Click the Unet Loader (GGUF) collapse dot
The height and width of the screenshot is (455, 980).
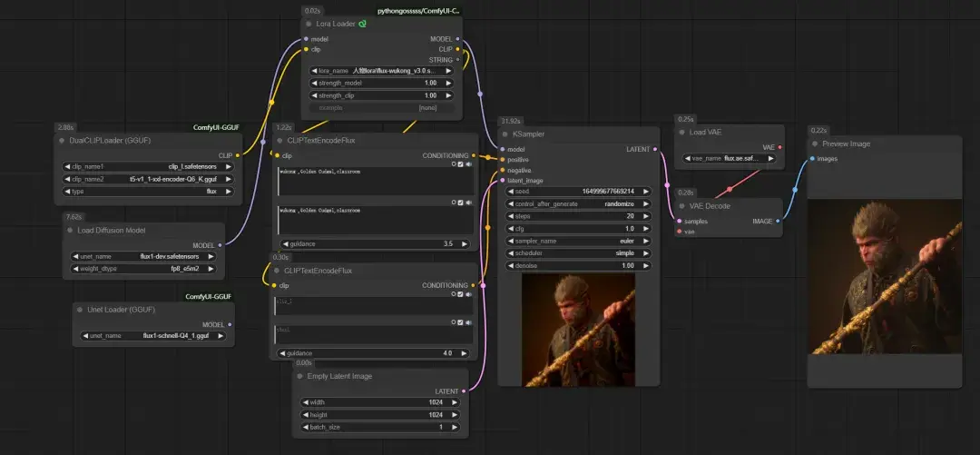coord(79,309)
